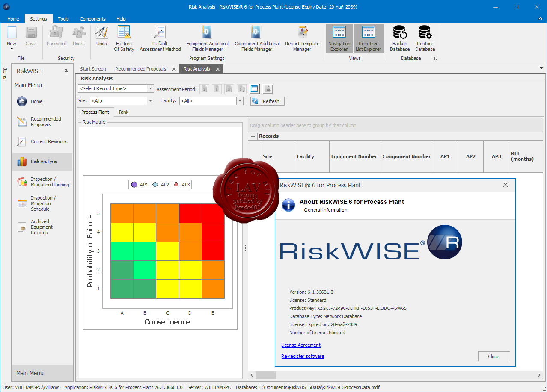Image resolution: width=547 pixels, height=392 pixels.
Task: Switch to the Start Screen tab
Action: coord(93,69)
